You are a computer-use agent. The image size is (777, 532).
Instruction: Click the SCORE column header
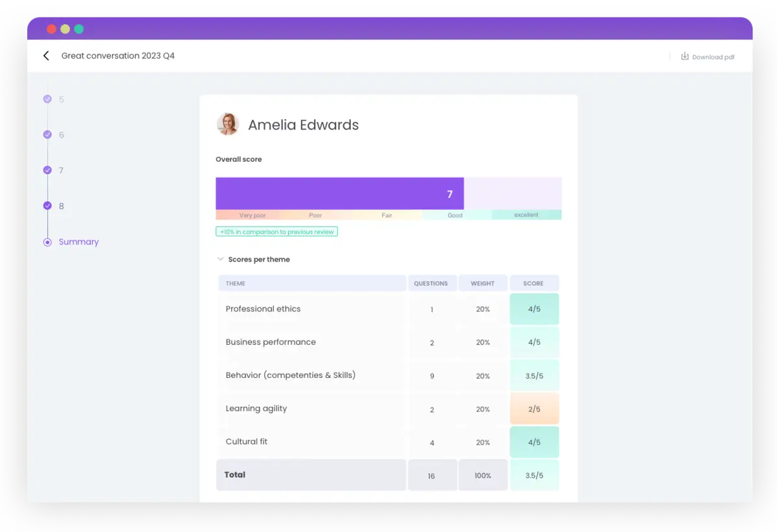(x=534, y=283)
